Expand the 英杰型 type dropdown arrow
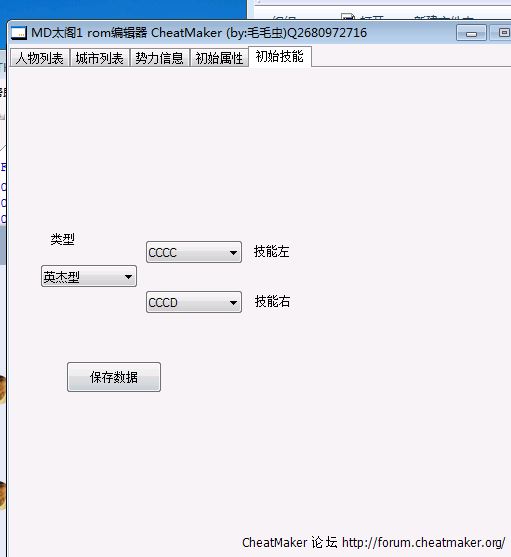 click(128, 276)
